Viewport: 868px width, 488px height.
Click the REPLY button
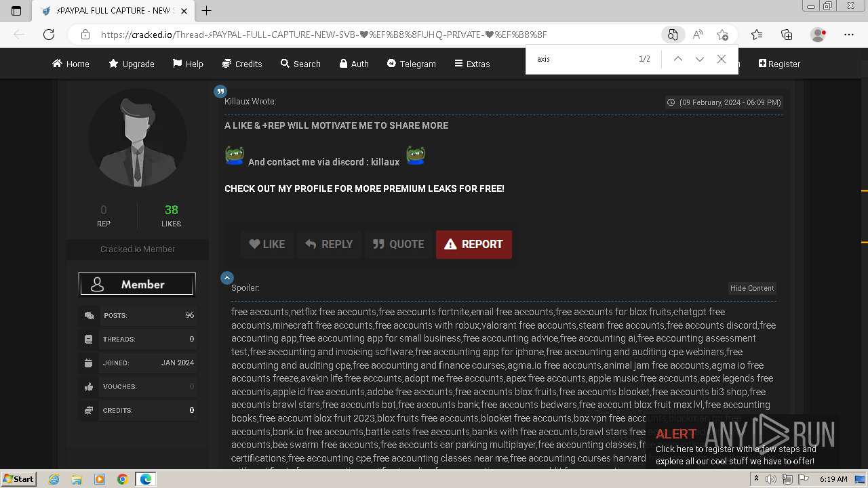[x=329, y=245]
